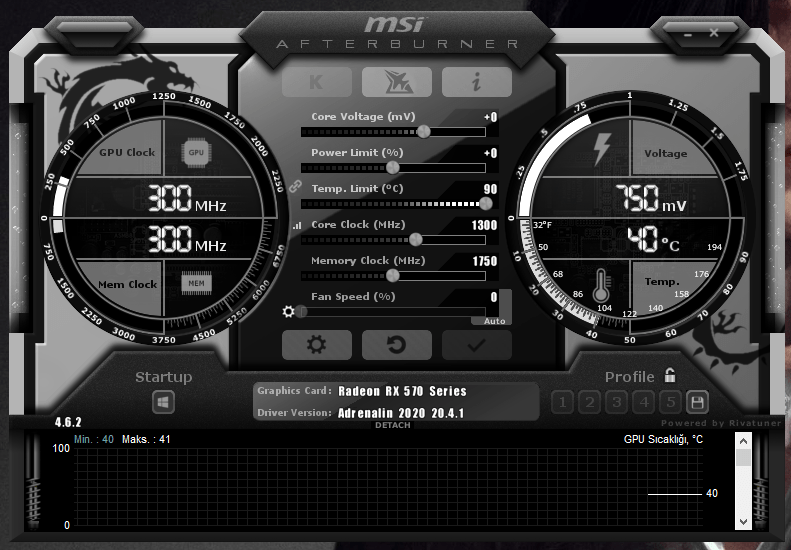Click the 750 mV voltage reading
The width and height of the screenshot is (791, 550).
pyautogui.click(x=651, y=198)
